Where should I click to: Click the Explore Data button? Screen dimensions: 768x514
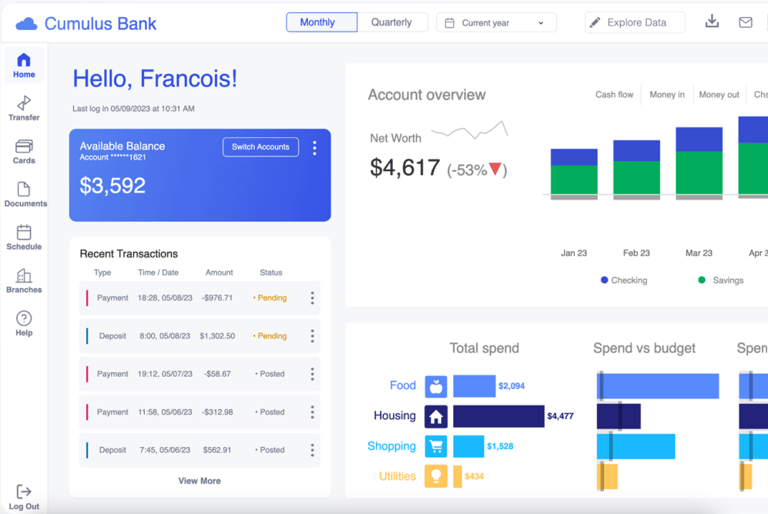click(635, 23)
